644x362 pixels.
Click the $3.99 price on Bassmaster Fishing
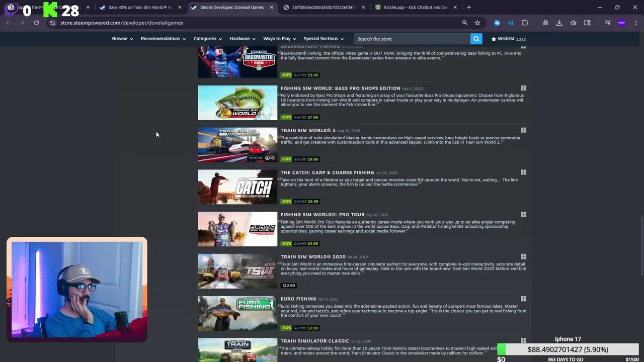tap(313, 75)
